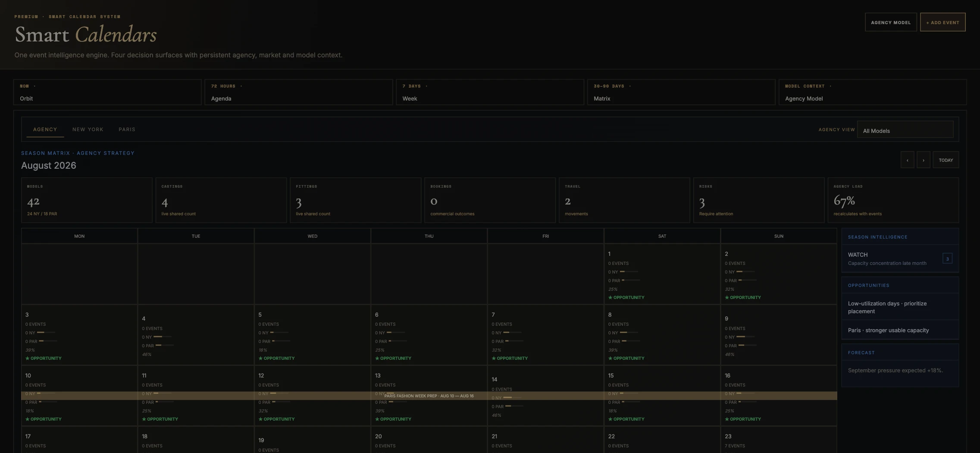980x453 pixels.
Task: Select the August 9 day cell
Action: click(779, 335)
